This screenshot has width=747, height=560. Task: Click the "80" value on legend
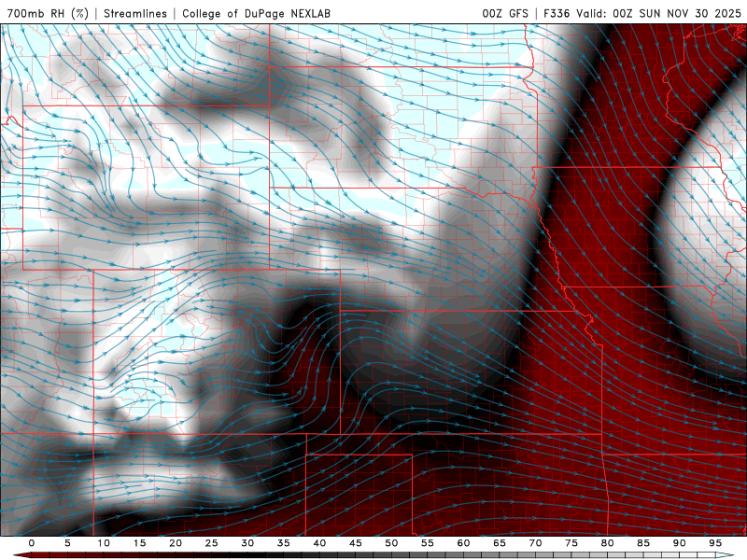point(608,543)
